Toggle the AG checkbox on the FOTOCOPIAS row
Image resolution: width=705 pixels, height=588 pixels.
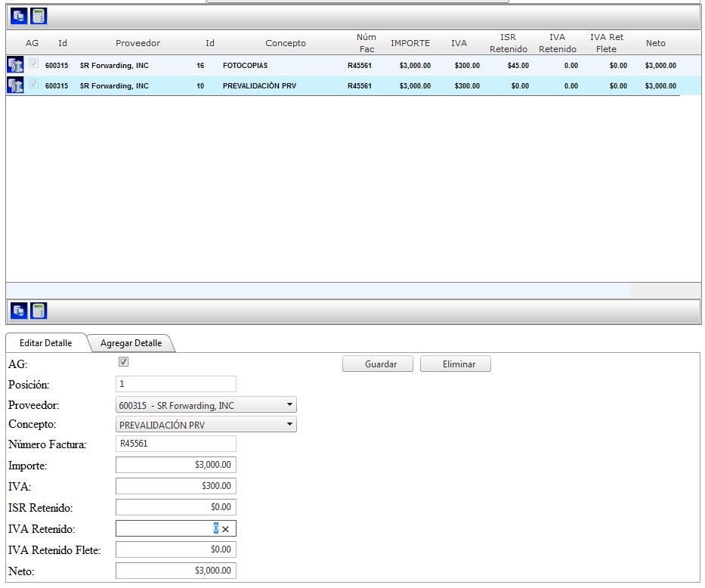point(33,63)
